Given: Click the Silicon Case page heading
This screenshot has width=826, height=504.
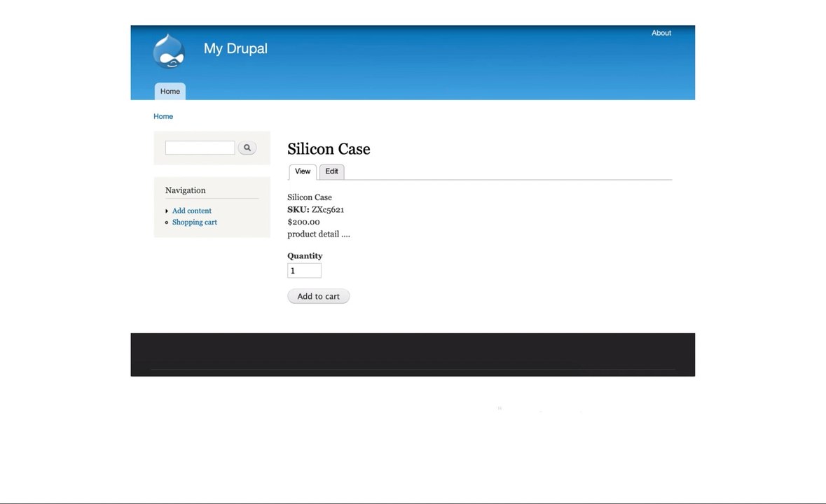Looking at the screenshot, I should (329, 149).
